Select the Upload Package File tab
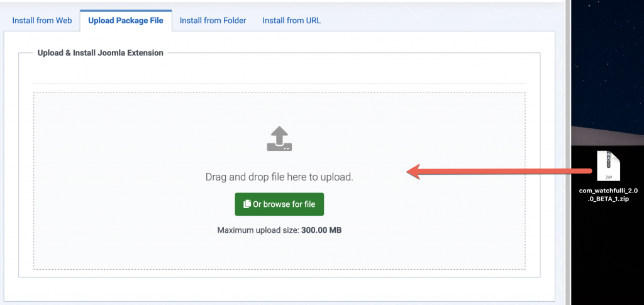The image size is (644, 305). click(126, 21)
